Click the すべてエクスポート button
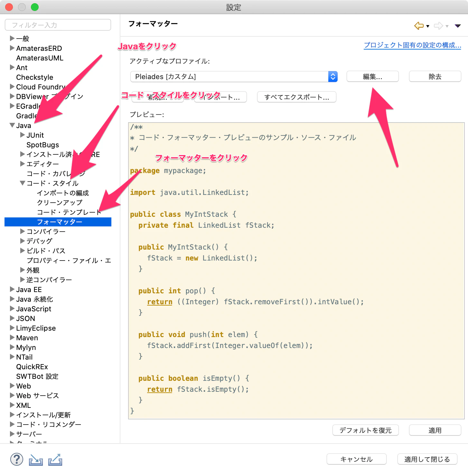Screen dimensions: 468x476 pyautogui.click(x=296, y=97)
